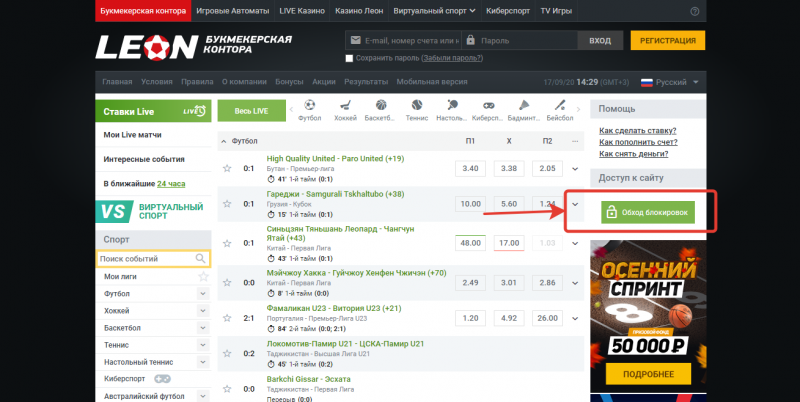Click the Обход блокировок button
This screenshot has width=800, height=402.
(x=648, y=212)
